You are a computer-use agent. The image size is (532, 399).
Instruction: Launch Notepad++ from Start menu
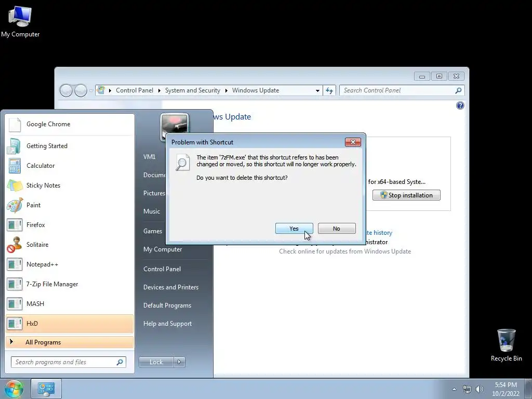(70, 264)
